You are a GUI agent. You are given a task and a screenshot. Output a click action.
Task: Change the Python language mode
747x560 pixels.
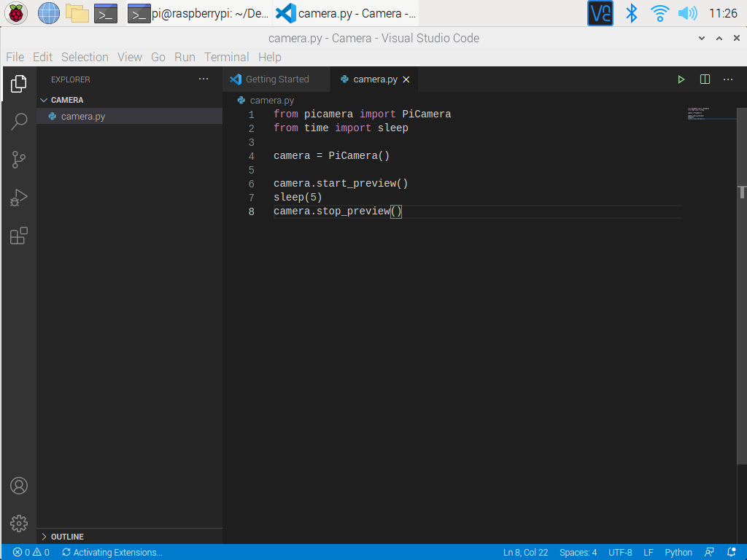[x=678, y=553]
